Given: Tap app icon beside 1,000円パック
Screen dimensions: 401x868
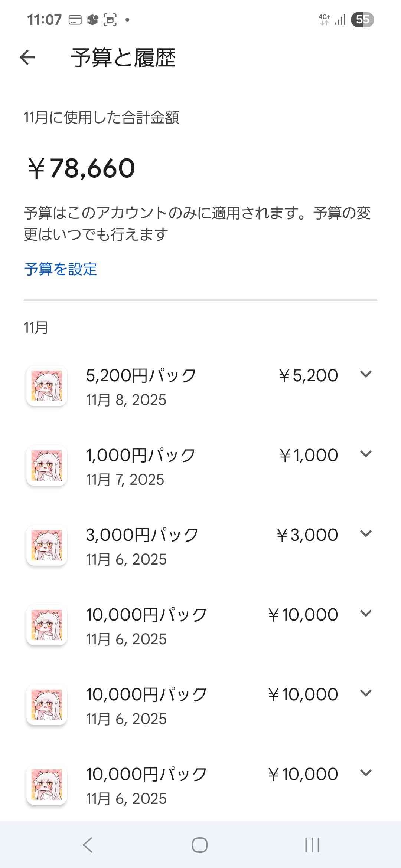Looking at the screenshot, I should [x=47, y=466].
